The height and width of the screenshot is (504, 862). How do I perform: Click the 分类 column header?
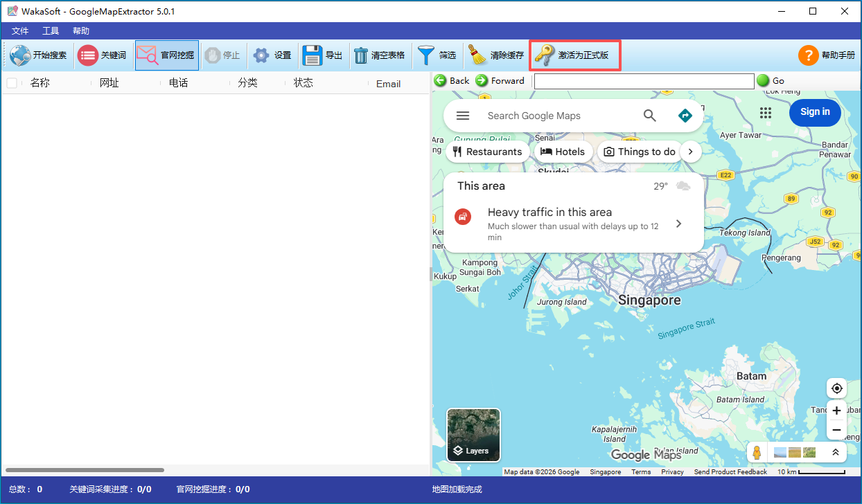pyautogui.click(x=248, y=83)
